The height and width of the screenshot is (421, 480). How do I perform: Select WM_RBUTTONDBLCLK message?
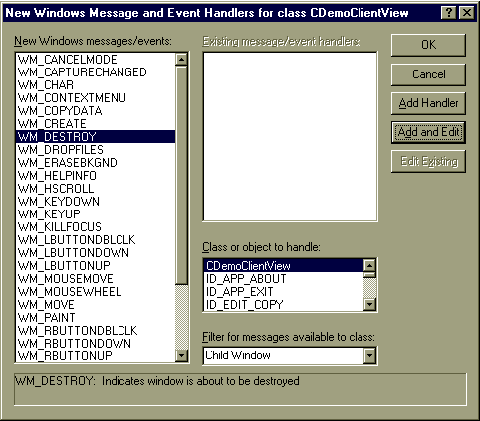95,331
